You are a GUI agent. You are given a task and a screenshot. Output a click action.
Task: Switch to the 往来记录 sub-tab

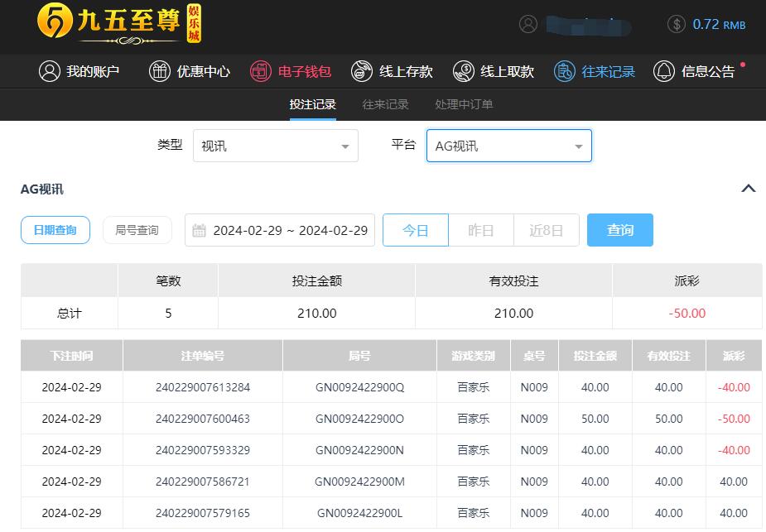[385, 104]
